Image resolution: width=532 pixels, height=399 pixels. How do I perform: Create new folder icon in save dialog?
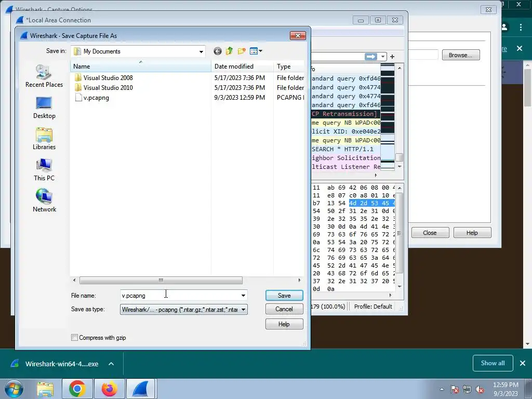242,51
